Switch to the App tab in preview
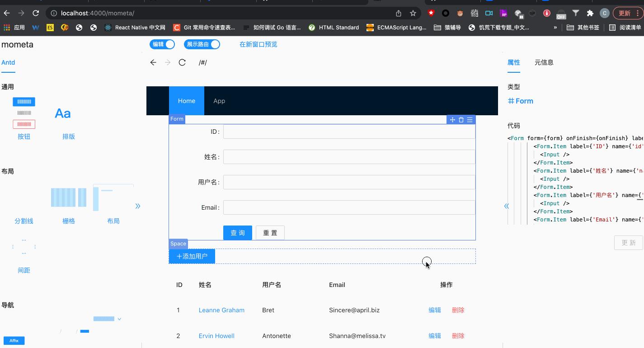 219,101
